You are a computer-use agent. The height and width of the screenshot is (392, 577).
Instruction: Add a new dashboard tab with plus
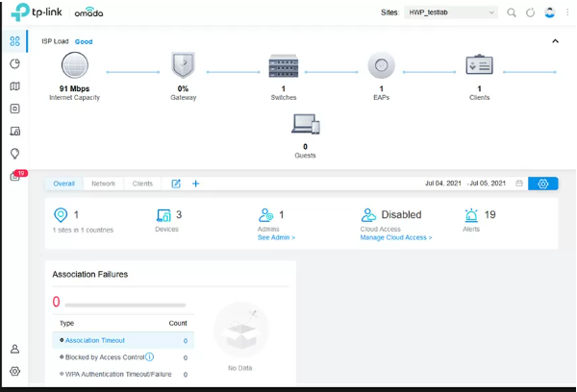pyautogui.click(x=195, y=184)
